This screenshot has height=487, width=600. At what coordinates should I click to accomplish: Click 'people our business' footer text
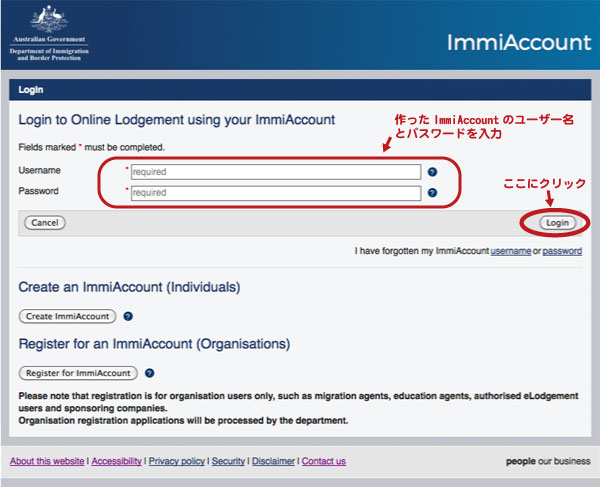click(548, 461)
